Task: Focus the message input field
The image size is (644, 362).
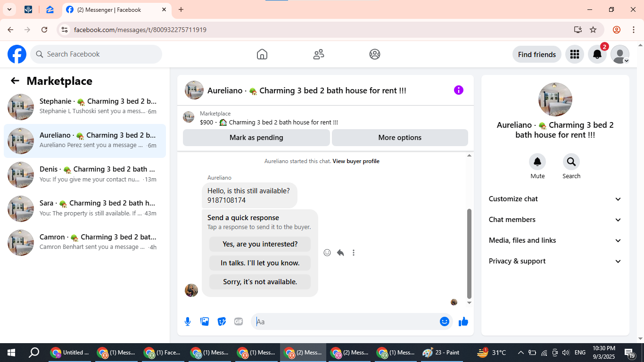Action: pyautogui.click(x=347, y=321)
